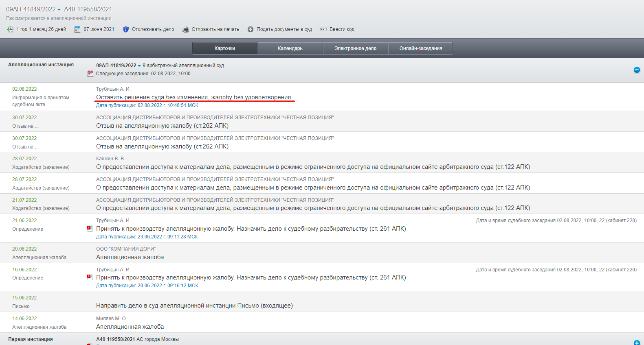Click Подать документы в суд link
The width and height of the screenshot is (644, 345).
(x=284, y=29)
